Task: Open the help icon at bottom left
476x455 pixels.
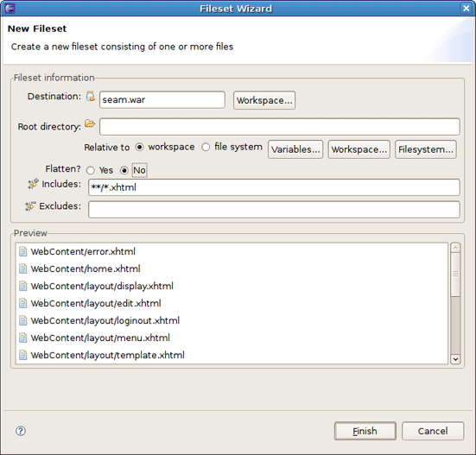Action: coord(21,431)
